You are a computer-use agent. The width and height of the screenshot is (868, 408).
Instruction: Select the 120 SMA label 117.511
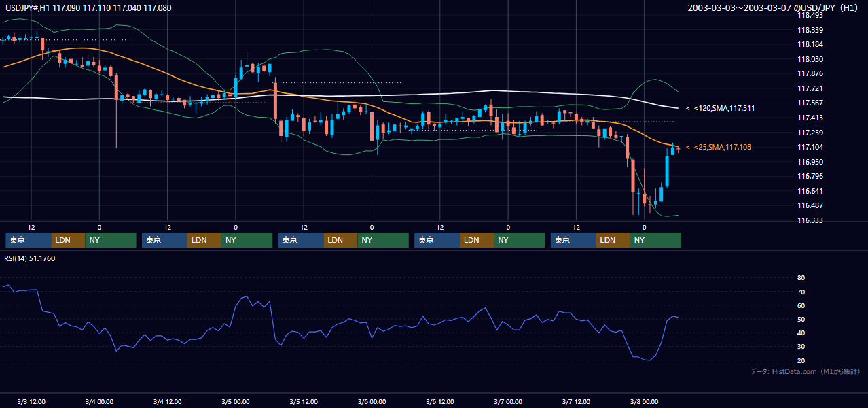[x=720, y=108]
